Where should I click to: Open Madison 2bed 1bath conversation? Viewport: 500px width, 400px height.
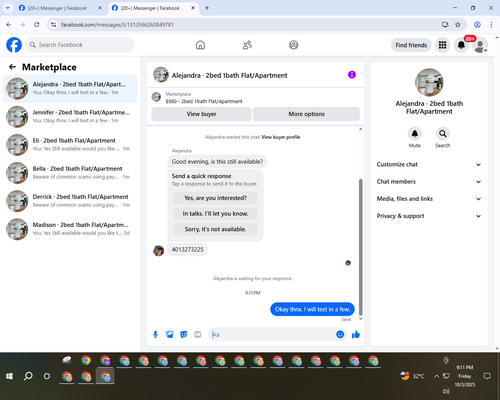click(70, 229)
